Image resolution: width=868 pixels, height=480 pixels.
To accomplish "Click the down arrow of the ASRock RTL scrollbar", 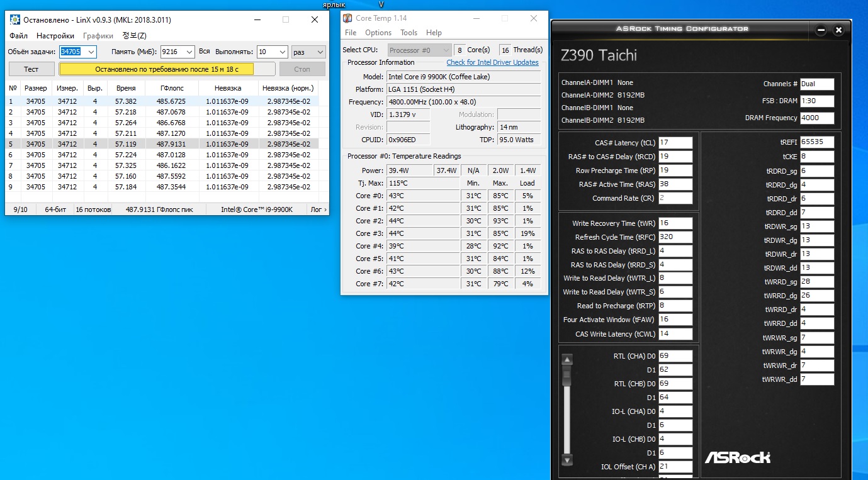I will pyautogui.click(x=567, y=460).
